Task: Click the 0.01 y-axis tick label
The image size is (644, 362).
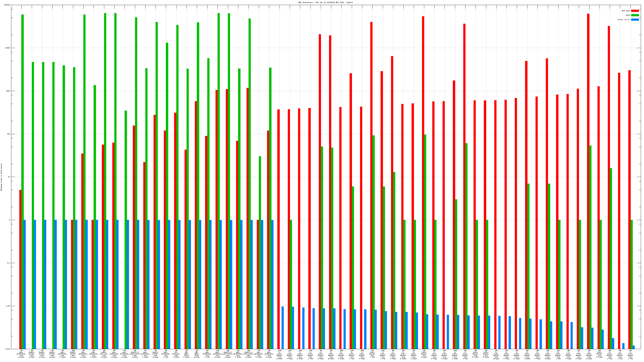Action: [x=8, y=306]
